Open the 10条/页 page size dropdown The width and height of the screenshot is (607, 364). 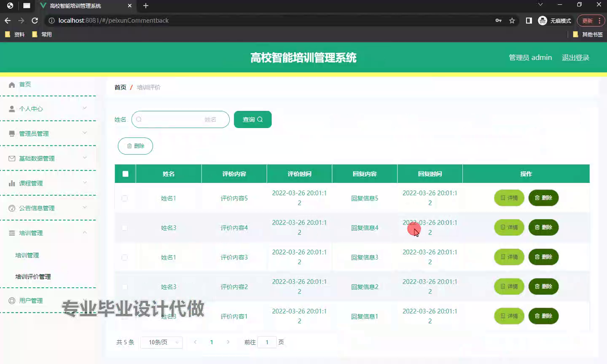click(x=161, y=342)
